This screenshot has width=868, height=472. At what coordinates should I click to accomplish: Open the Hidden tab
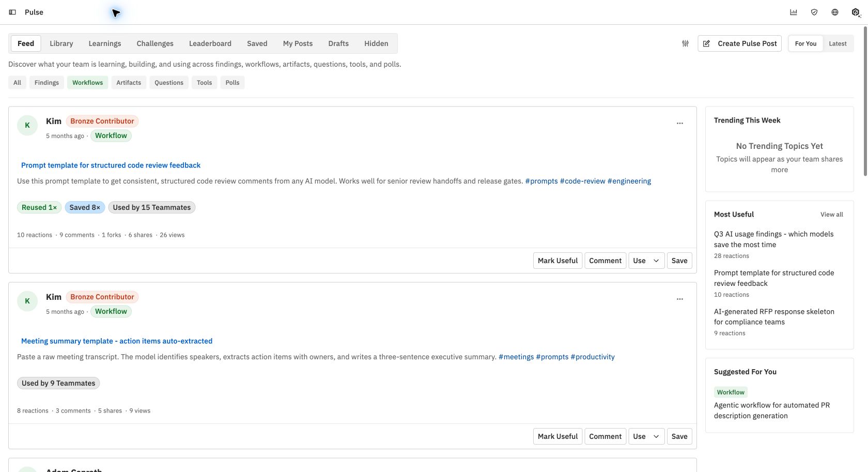(x=376, y=43)
